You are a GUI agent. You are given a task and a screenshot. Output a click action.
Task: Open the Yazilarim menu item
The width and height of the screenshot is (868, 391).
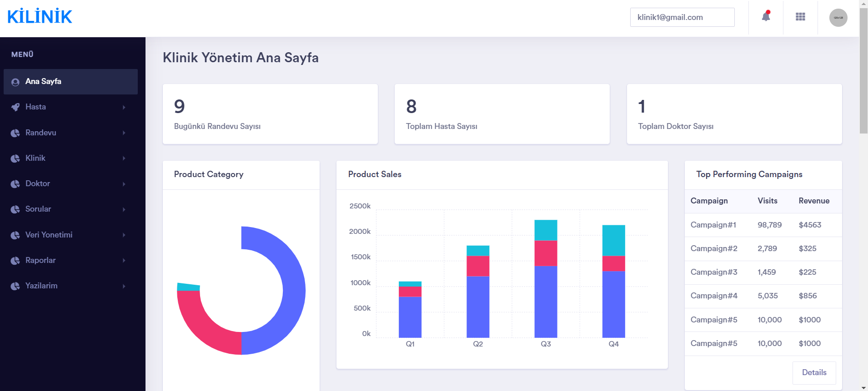point(70,286)
